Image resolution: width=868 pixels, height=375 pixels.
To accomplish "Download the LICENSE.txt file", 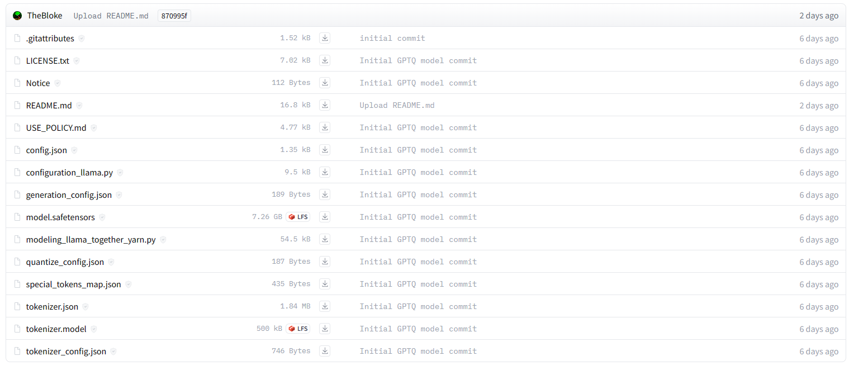I will (325, 60).
